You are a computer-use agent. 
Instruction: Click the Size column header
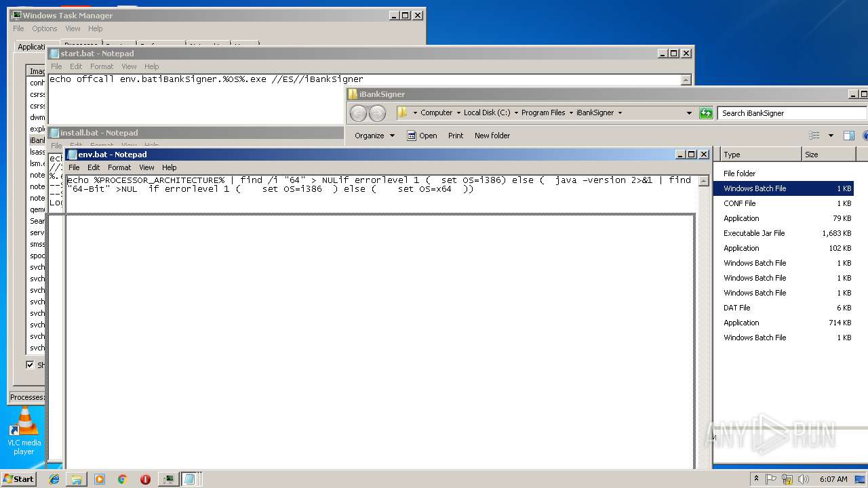827,155
